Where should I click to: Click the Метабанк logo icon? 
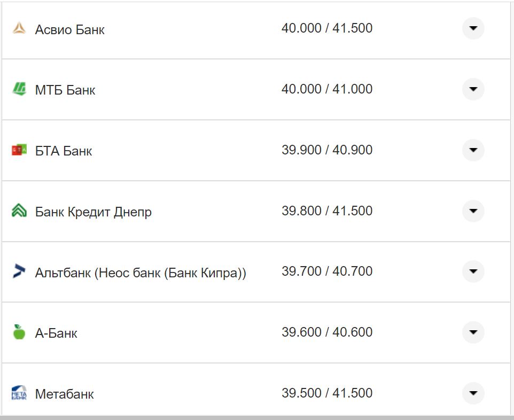pos(19,394)
